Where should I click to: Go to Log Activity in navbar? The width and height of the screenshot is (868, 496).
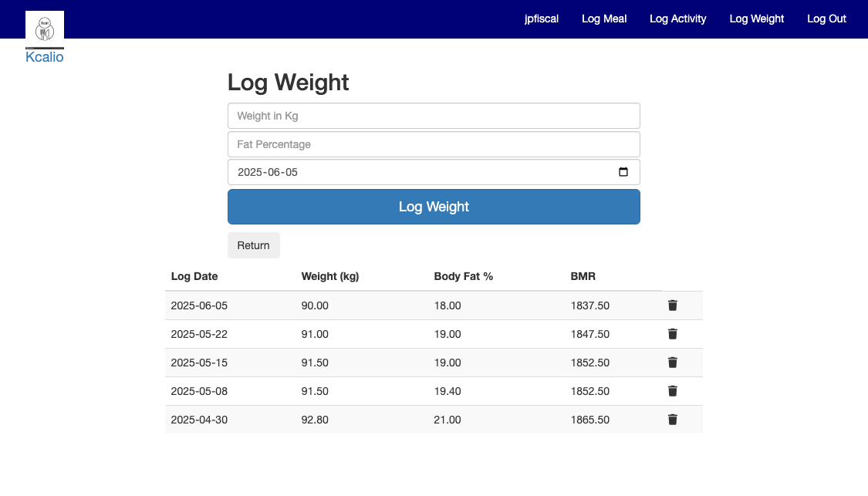pyautogui.click(x=677, y=19)
